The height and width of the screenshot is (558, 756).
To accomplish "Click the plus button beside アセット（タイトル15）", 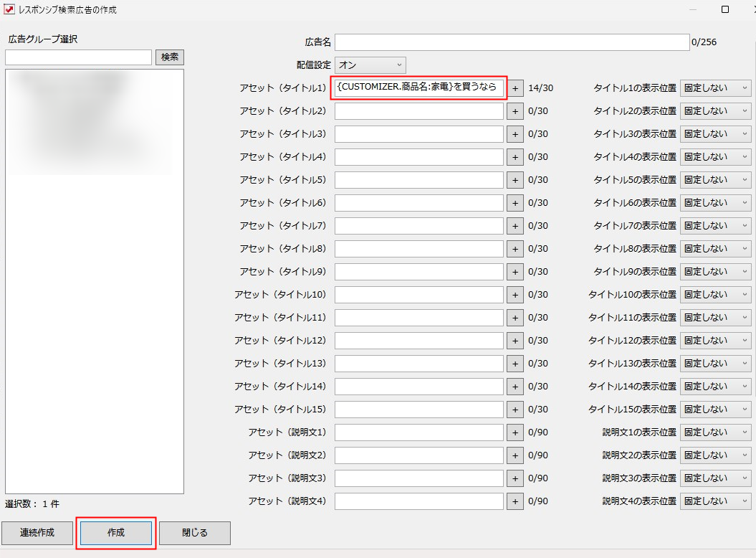I will pos(515,410).
